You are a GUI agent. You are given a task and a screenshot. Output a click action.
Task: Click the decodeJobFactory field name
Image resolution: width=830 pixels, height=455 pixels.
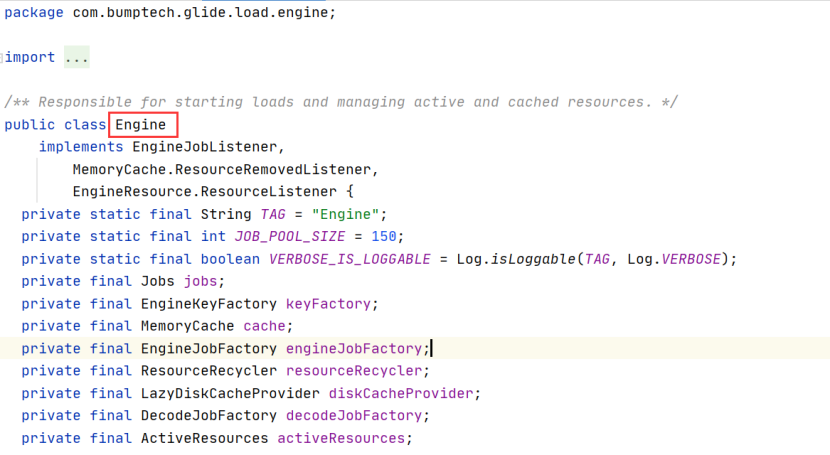click(354, 416)
